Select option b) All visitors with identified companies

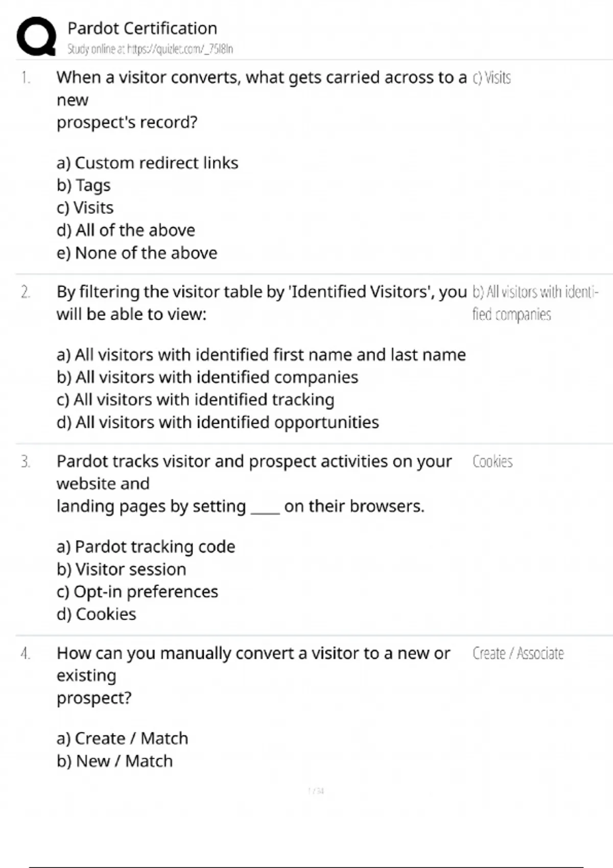click(x=207, y=377)
